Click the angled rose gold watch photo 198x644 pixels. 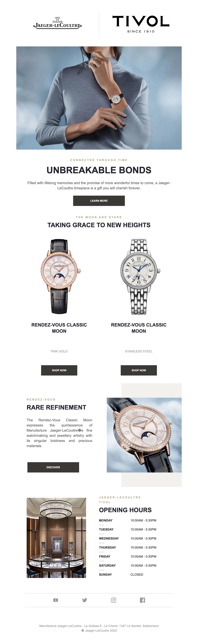144,435
